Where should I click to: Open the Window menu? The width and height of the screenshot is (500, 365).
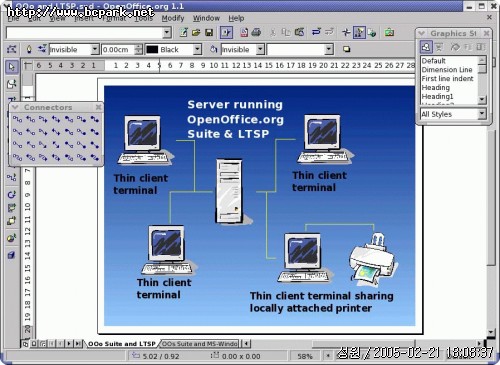pyautogui.click(x=206, y=18)
